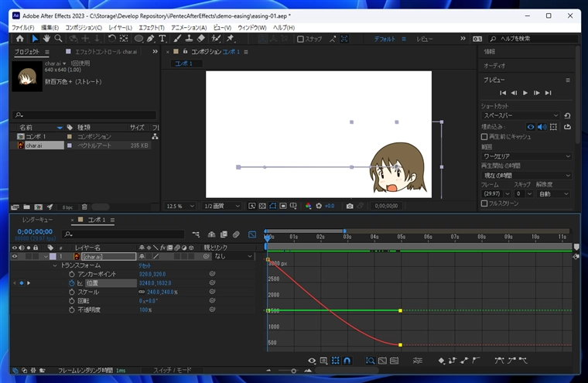588x383 pixels.
Task: Jump to first frame in Preview panel
Action: (x=503, y=93)
